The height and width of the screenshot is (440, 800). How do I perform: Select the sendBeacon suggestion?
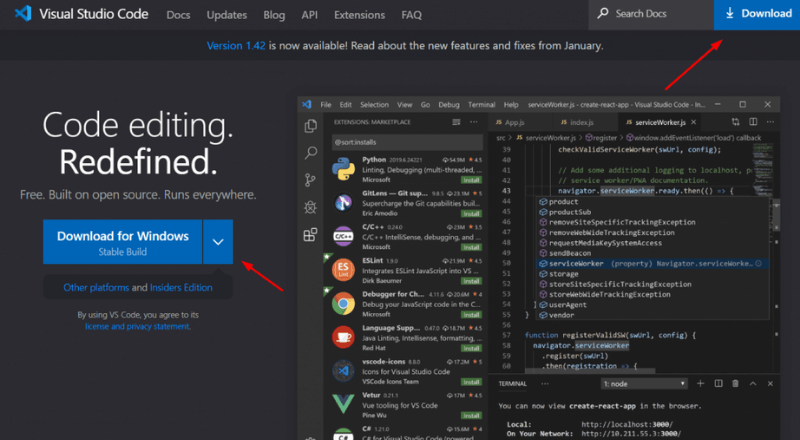(x=653, y=253)
